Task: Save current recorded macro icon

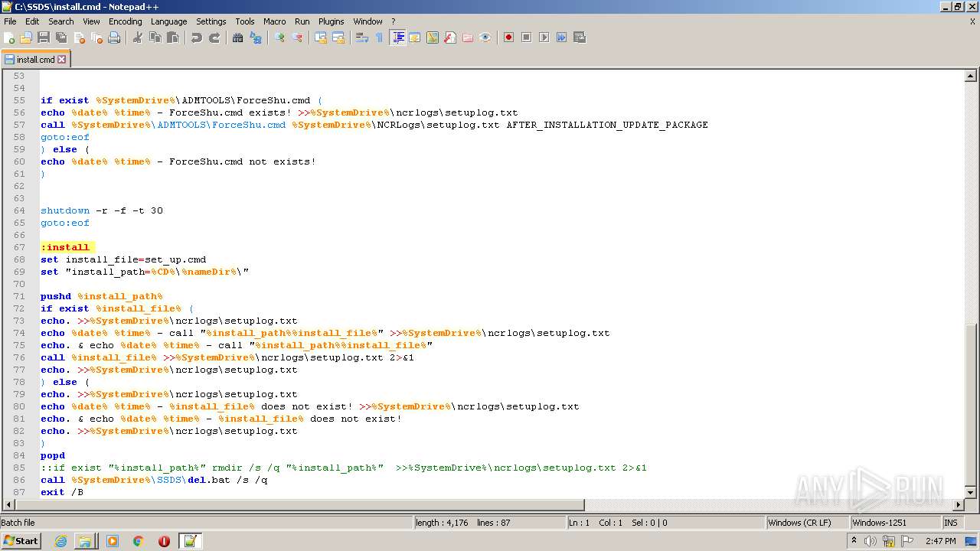Action: 579,37
